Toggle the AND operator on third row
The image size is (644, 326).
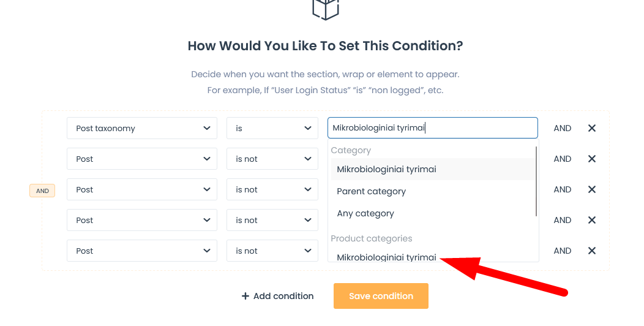point(563,189)
